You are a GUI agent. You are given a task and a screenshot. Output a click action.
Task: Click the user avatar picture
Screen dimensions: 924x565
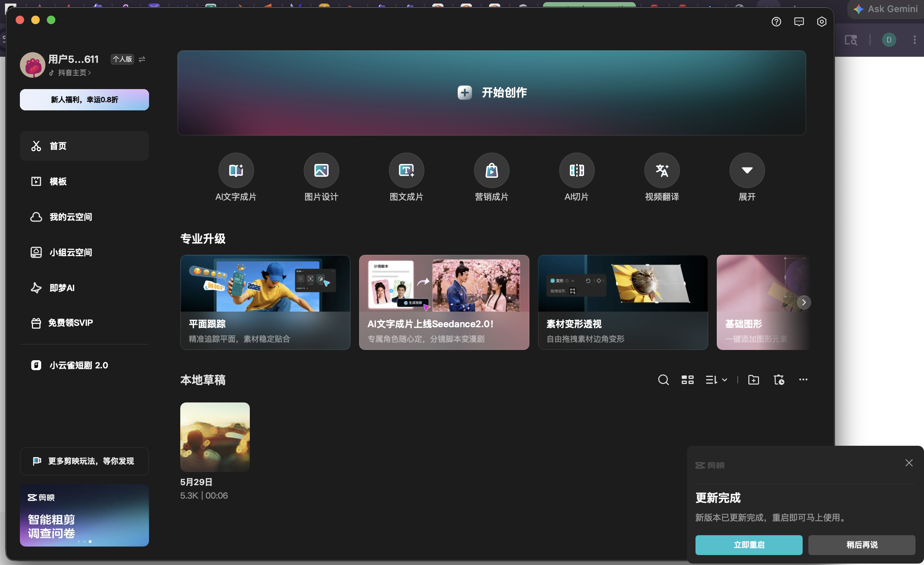pos(33,65)
